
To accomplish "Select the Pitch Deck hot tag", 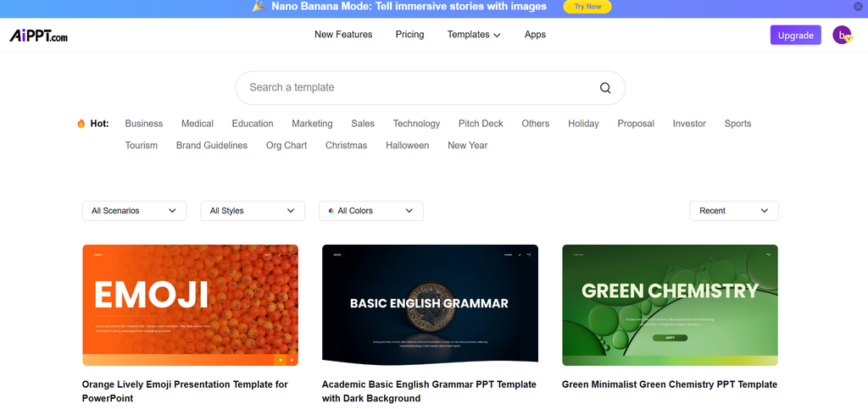I will [x=481, y=124].
